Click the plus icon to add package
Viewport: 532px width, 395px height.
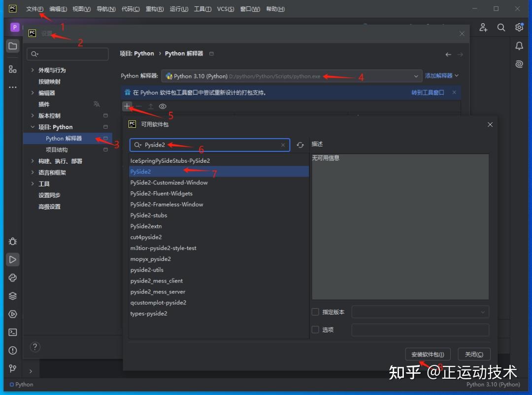point(127,106)
